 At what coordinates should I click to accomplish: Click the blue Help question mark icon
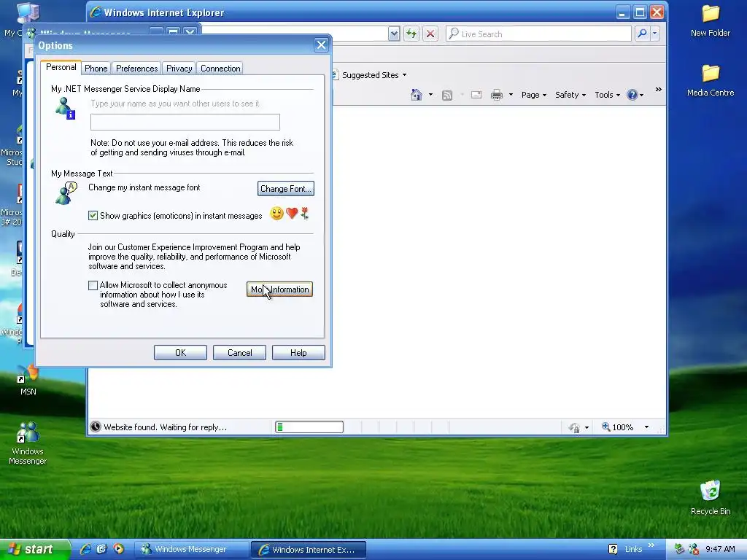(x=632, y=95)
